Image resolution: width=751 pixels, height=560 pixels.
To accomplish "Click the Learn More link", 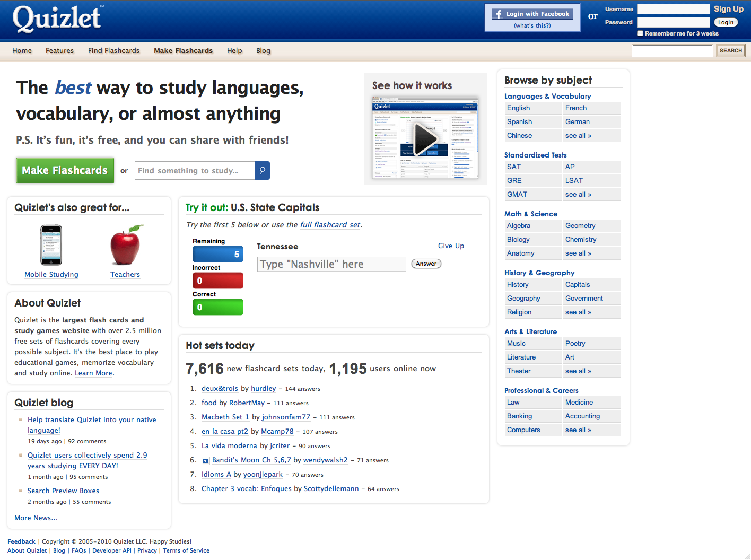I will 94,373.
